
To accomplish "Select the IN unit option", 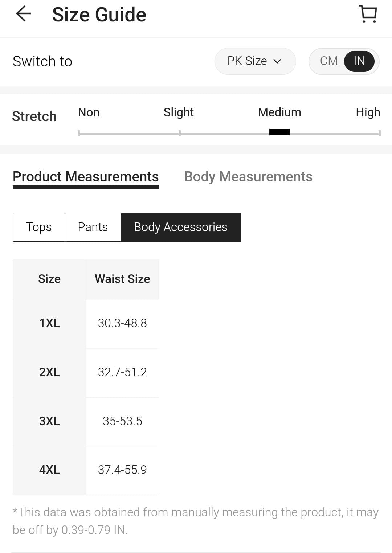I will pos(359,61).
